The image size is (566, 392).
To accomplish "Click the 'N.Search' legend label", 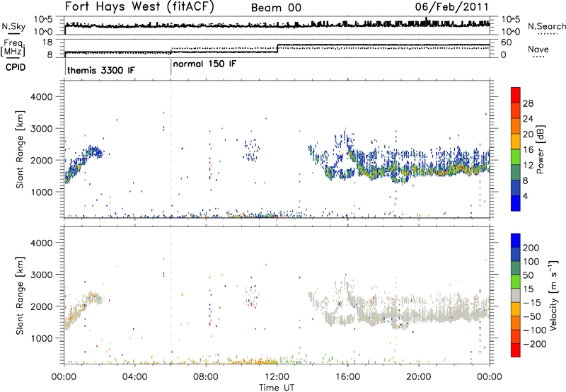I will tap(546, 26).
